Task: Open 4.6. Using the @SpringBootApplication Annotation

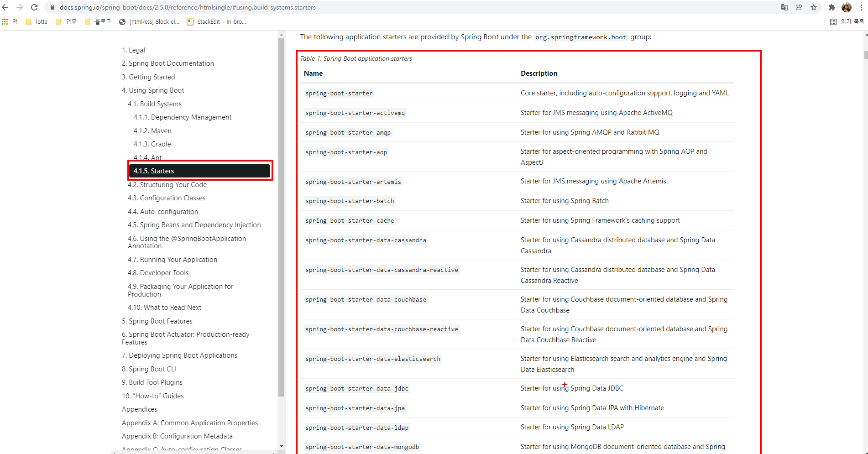Action: [187, 242]
